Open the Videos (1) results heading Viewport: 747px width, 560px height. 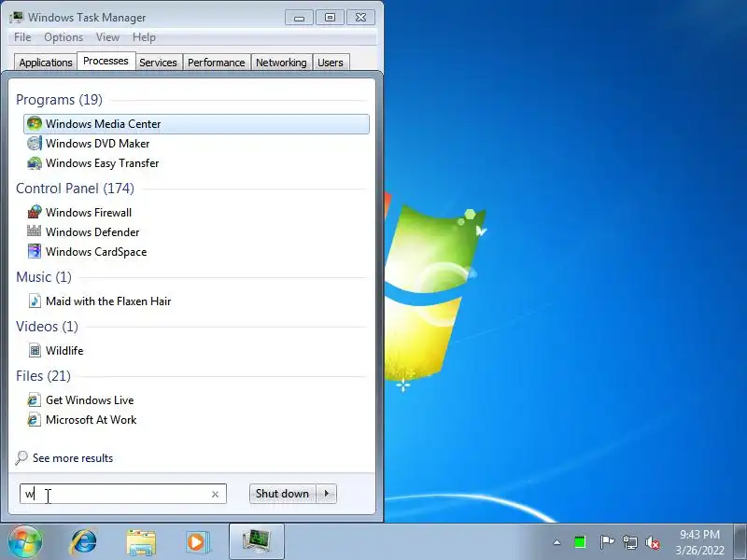[47, 327]
